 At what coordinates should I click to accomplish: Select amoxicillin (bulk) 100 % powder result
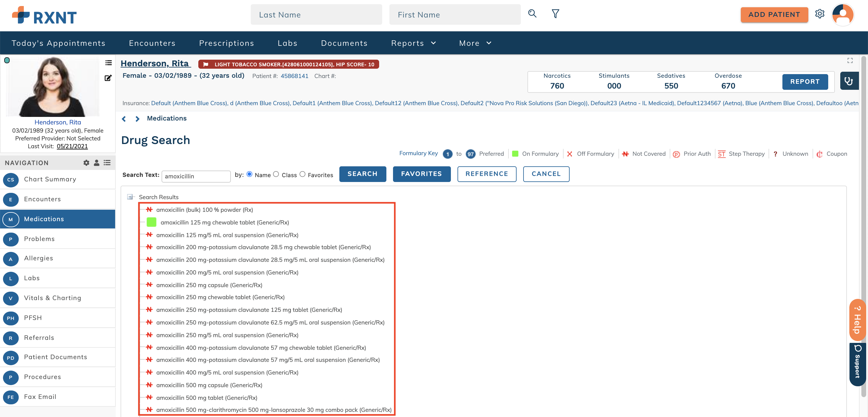204,210
